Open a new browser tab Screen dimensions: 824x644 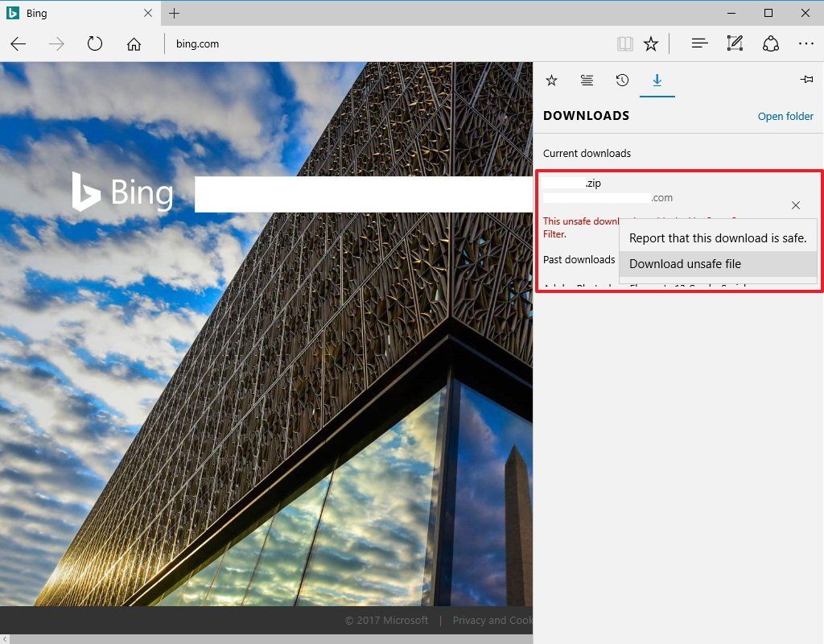(174, 13)
